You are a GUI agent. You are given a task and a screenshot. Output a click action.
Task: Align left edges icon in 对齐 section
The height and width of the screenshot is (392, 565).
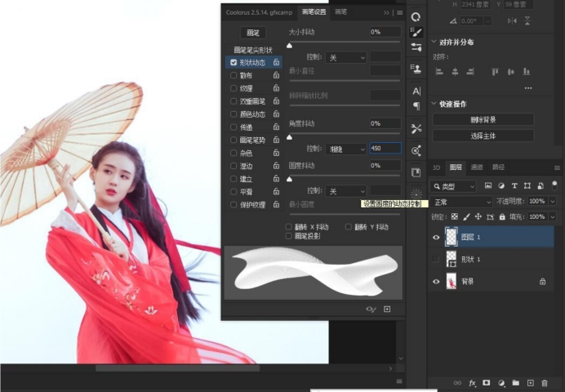pos(439,71)
